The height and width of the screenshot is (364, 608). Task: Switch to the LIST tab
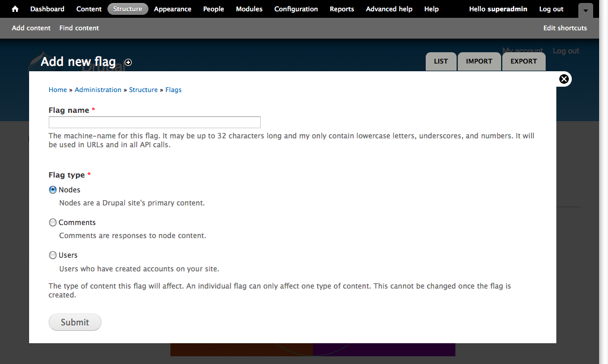(x=441, y=61)
